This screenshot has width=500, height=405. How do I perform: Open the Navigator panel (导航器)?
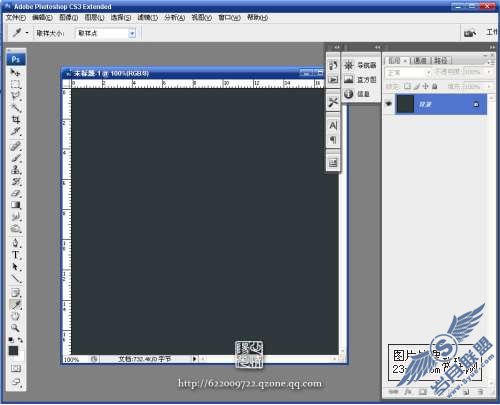click(x=361, y=65)
